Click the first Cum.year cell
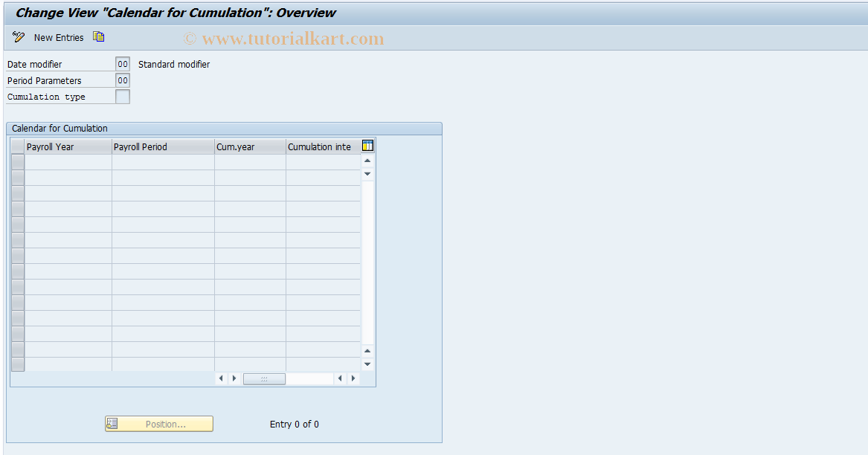The image size is (868, 455). (x=250, y=162)
